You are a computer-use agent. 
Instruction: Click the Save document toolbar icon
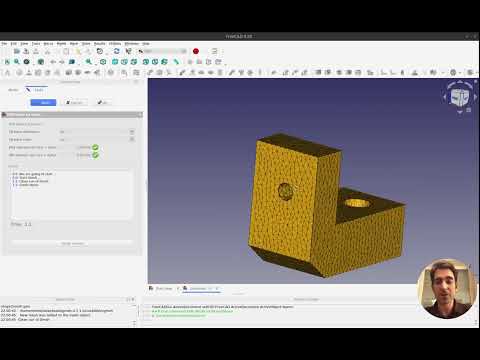click(26, 51)
